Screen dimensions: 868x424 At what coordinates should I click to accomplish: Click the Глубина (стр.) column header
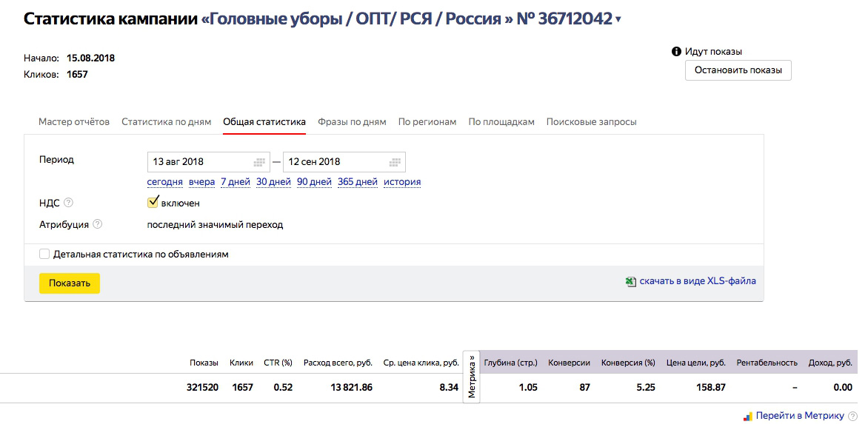pyautogui.click(x=510, y=363)
